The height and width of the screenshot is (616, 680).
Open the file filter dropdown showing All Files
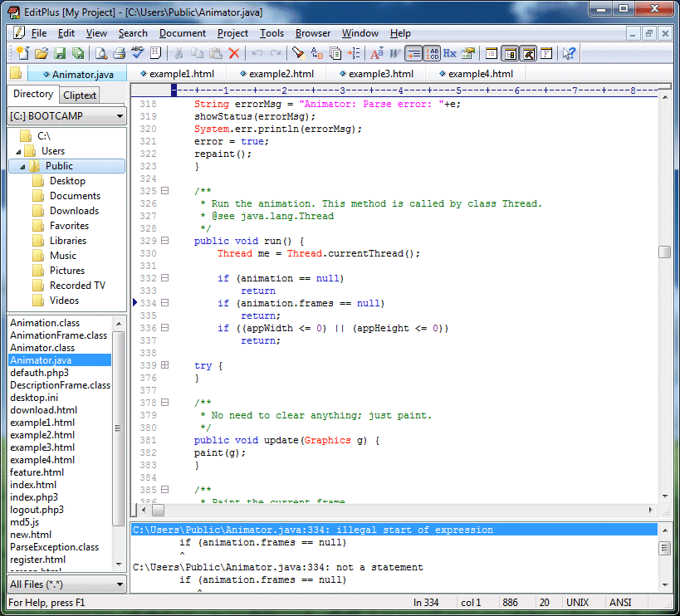119,584
